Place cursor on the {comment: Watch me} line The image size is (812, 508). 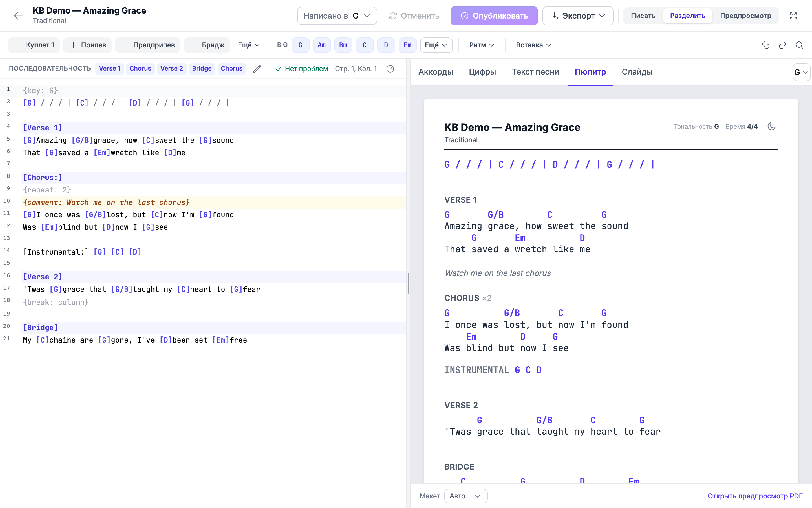tap(213, 202)
